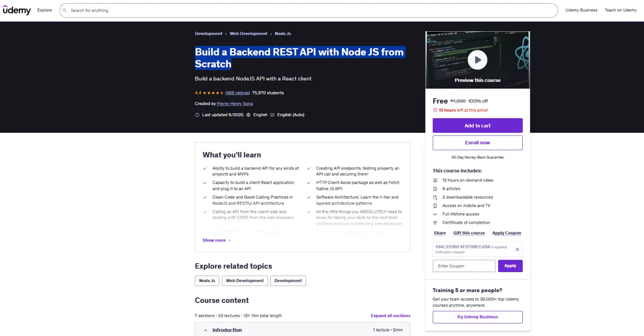Click Gift this course
Screen dimensions: 644x336
(x=469, y=233)
